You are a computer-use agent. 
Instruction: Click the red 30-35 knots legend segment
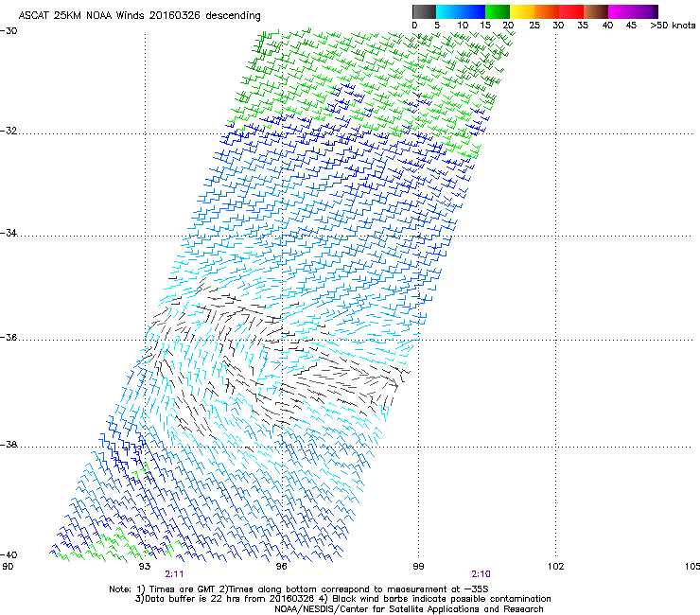coord(571,11)
